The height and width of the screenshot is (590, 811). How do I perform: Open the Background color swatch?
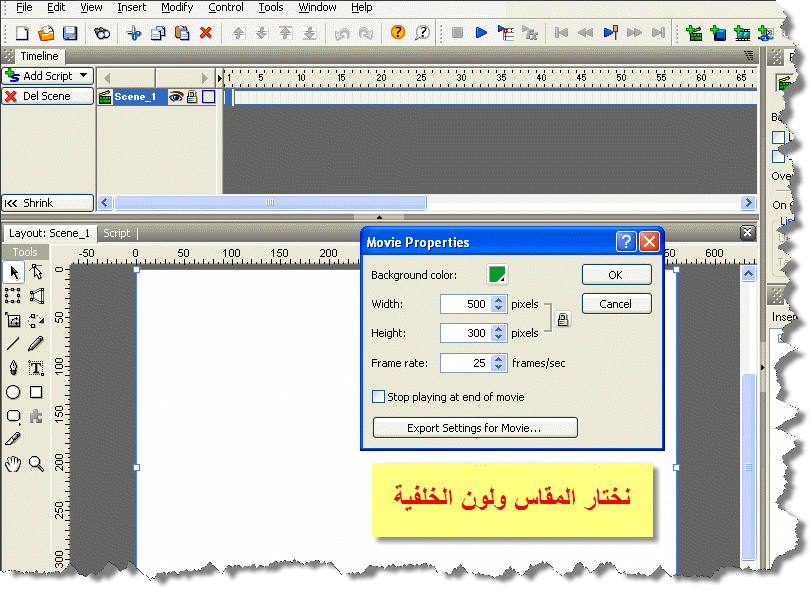point(497,275)
